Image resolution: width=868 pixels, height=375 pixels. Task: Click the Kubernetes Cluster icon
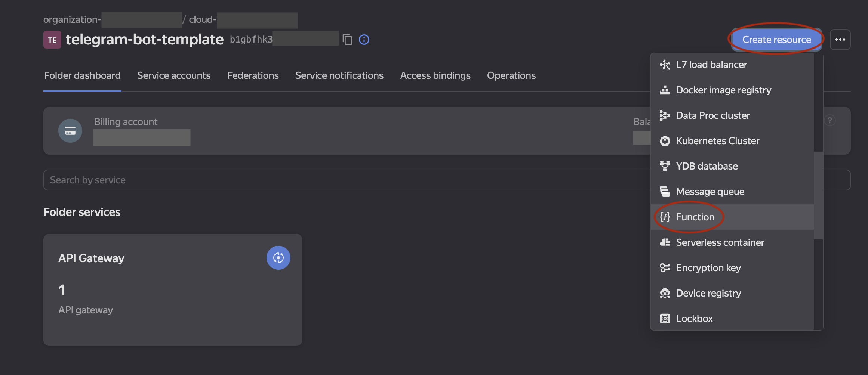(x=665, y=141)
